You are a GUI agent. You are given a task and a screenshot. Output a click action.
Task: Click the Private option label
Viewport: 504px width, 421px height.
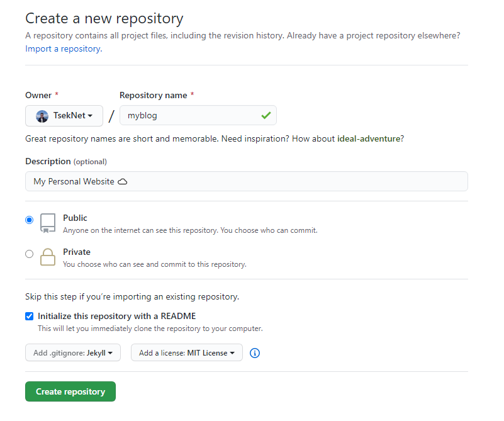77,252
